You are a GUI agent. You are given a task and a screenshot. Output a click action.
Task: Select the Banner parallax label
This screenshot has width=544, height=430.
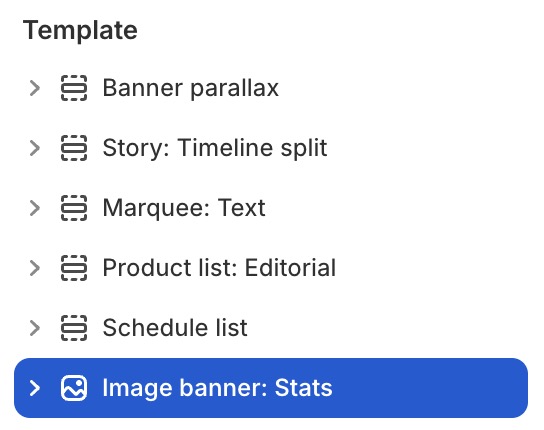coord(190,88)
